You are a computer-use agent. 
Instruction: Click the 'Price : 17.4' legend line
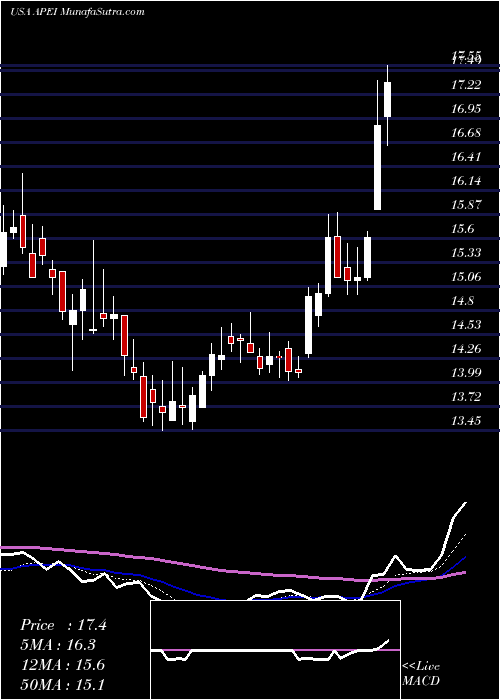point(63,625)
